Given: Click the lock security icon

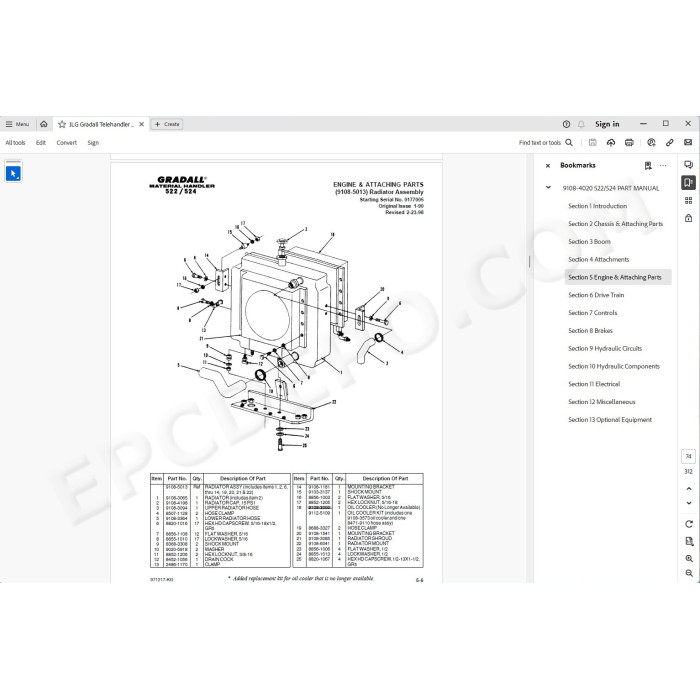Looking at the screenshot, I should [688, 218].
